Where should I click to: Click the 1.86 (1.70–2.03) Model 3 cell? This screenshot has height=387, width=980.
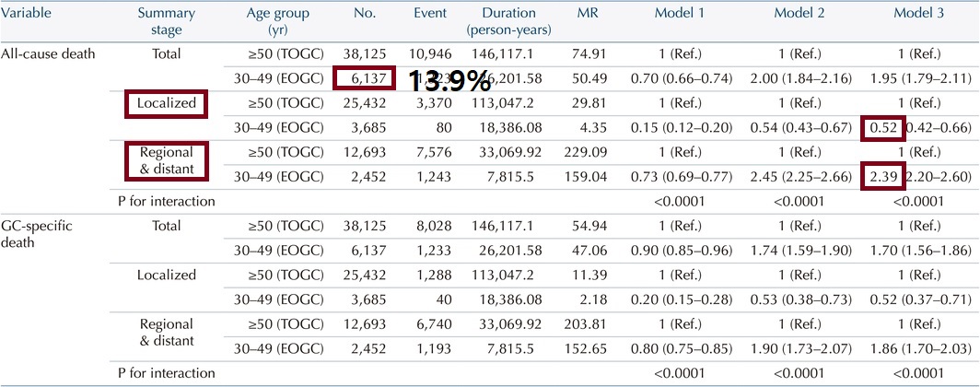click(x=919, y=347)
